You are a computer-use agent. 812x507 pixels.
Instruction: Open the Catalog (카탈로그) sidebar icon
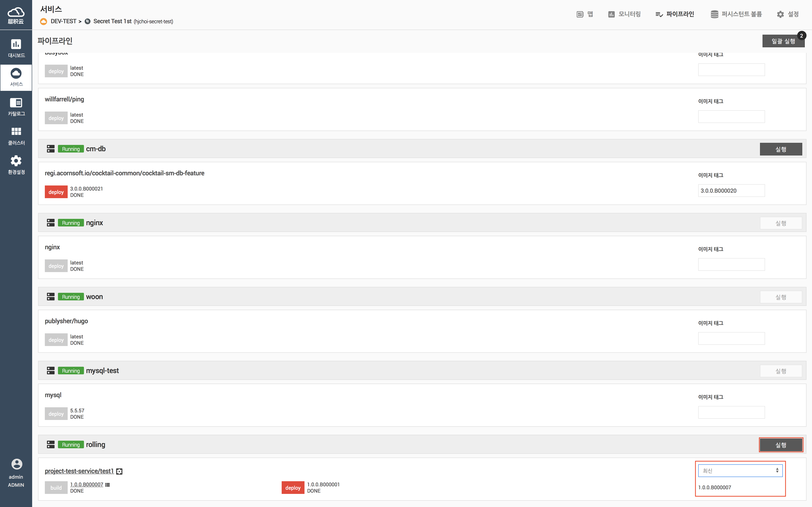click(16, 106)
